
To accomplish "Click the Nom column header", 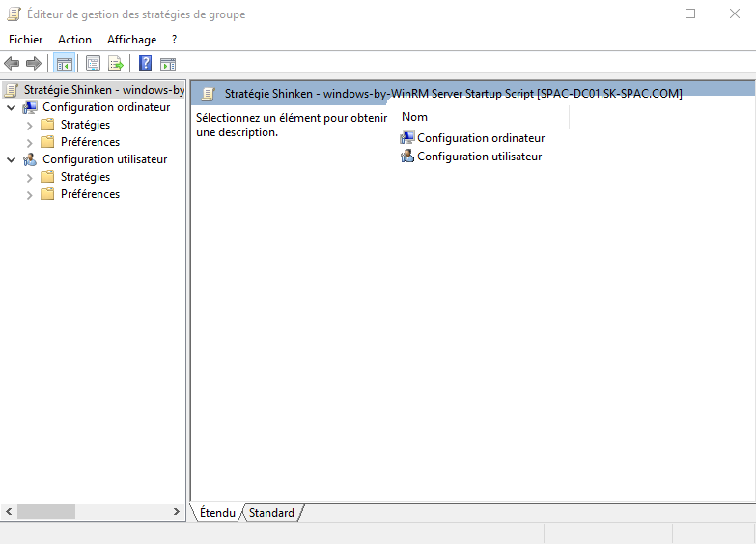I will (415, 117).
